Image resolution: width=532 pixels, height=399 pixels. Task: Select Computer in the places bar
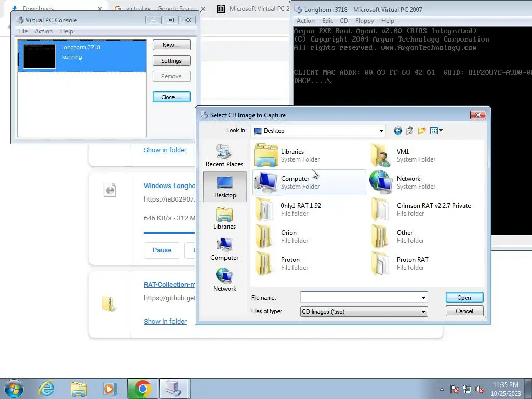224,249
